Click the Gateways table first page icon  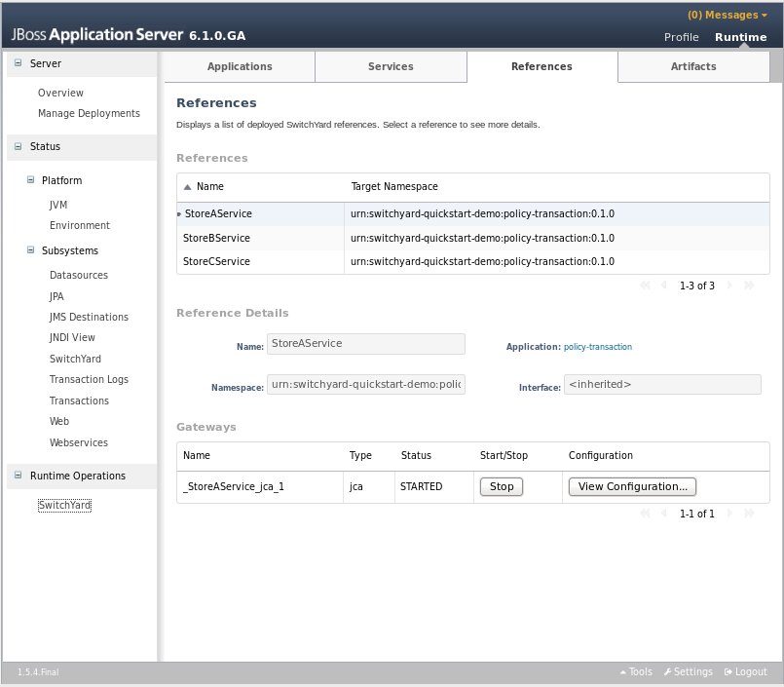point(645,513)
